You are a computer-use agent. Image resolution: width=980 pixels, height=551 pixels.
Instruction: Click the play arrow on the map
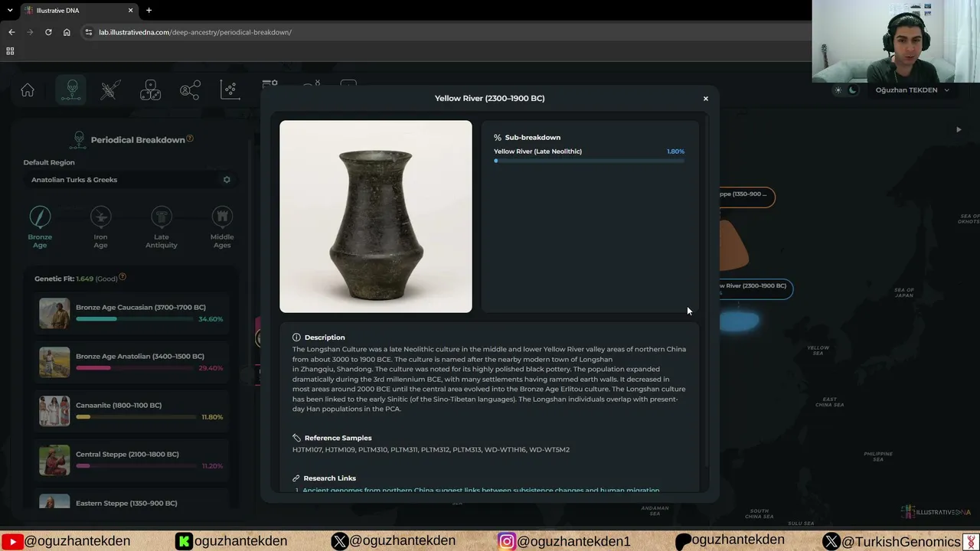959,130
